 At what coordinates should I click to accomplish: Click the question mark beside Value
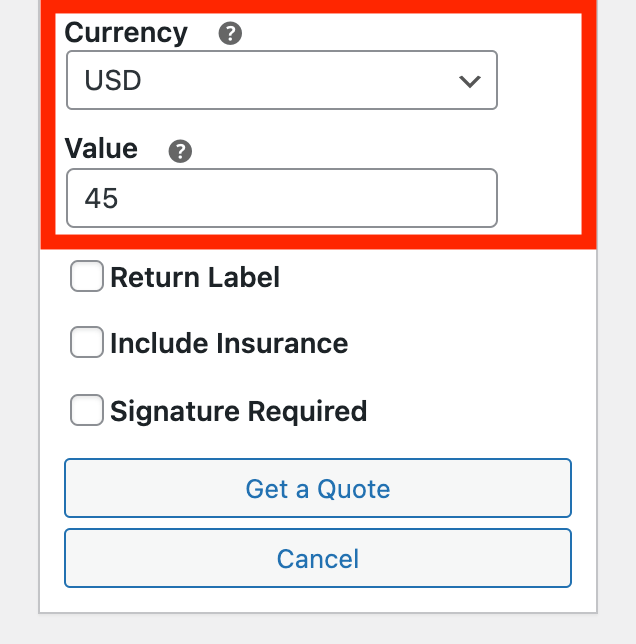click(180, 151)
